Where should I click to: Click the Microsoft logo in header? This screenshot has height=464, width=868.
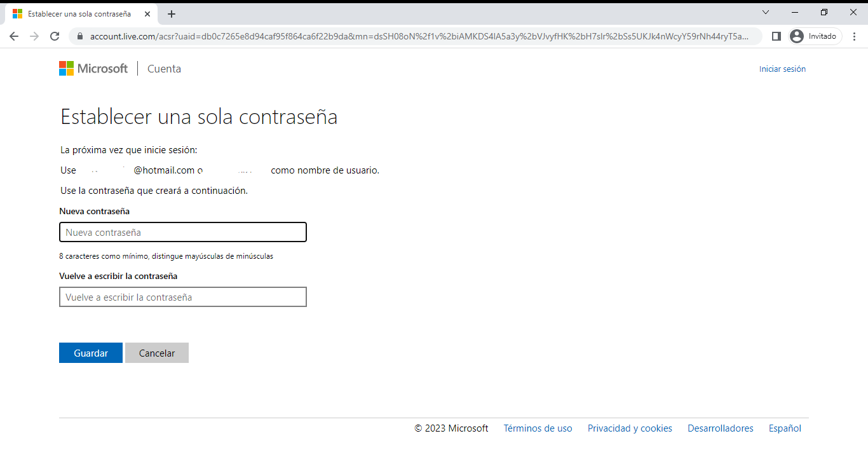(93, 69)
